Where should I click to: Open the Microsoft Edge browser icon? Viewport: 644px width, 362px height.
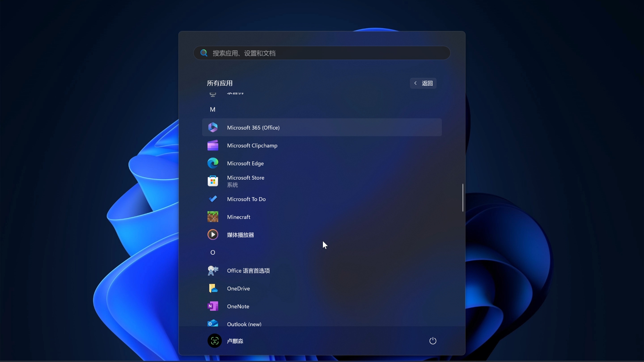click(213, 163)
